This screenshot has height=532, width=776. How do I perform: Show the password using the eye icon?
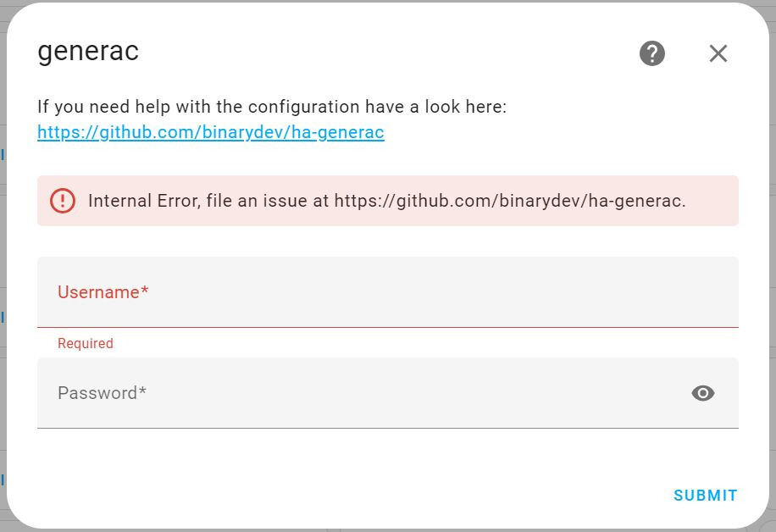click(x=702, y=393)
